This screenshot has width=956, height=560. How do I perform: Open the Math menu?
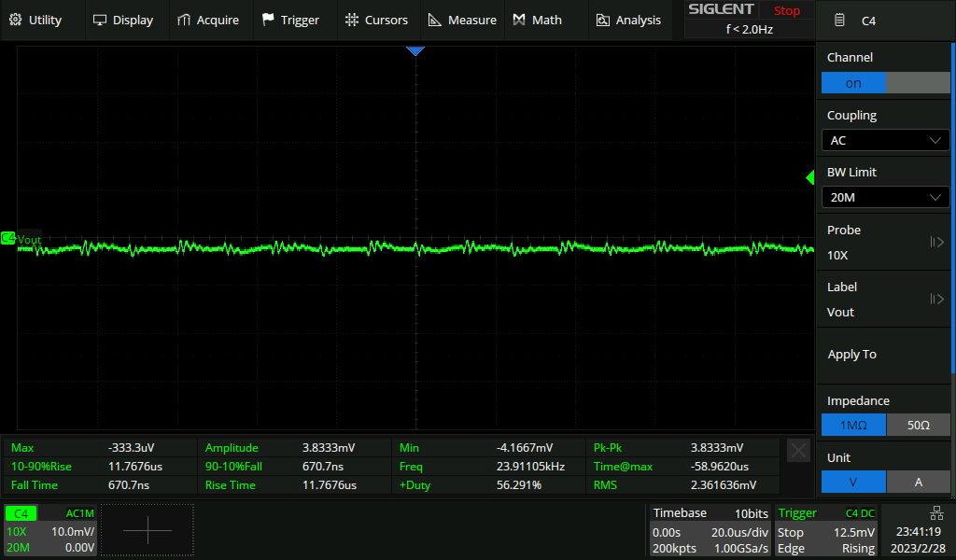[538, 21]
